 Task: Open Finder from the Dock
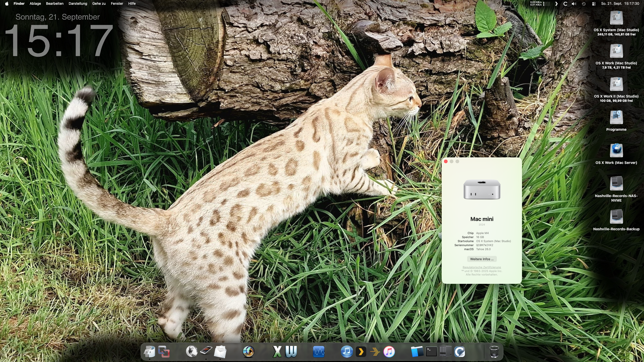tap(150, 351)
